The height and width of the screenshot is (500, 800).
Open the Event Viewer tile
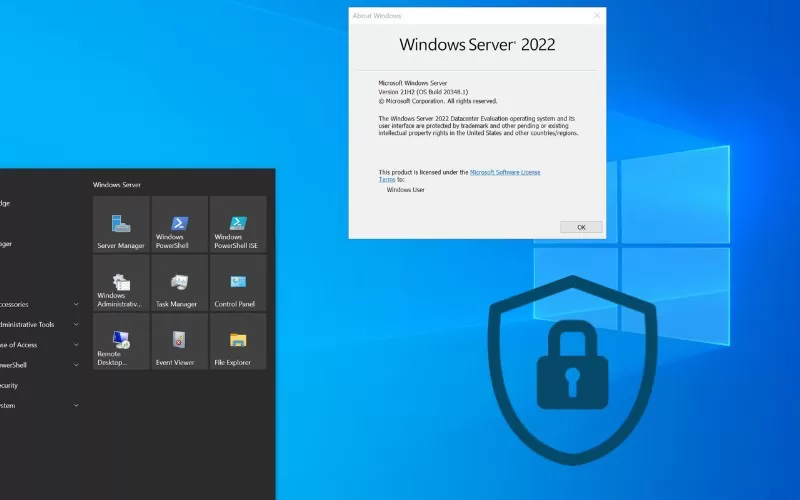point(179,342)
